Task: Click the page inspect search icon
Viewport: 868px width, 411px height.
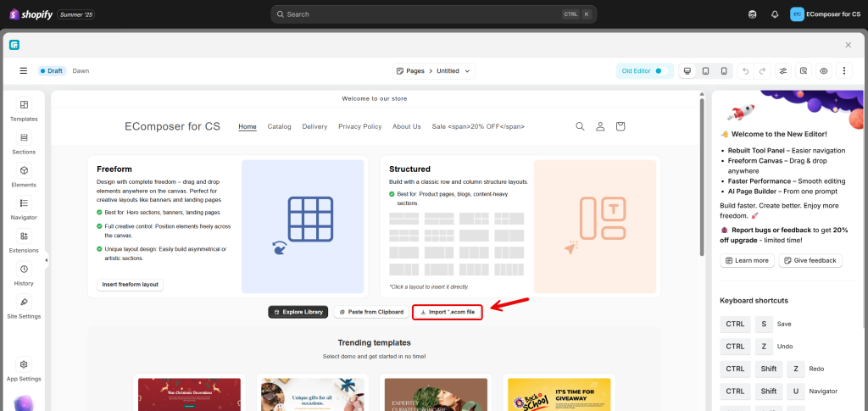Action: point(804,71)
